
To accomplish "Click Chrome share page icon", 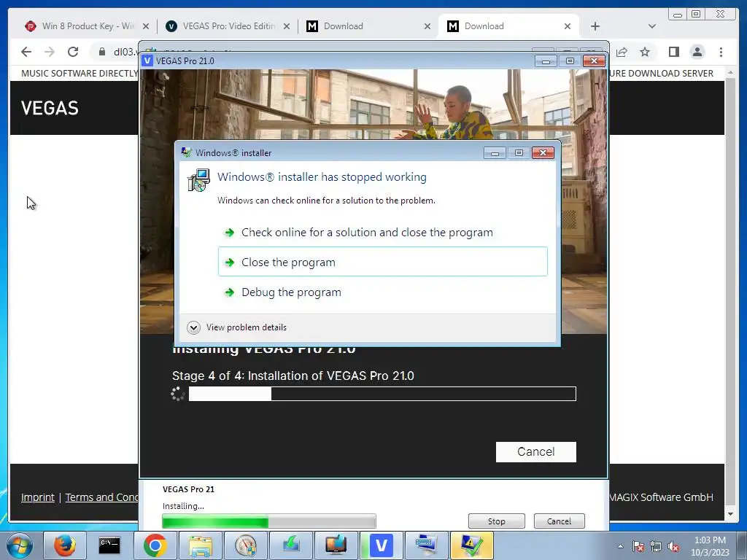I will [x=622, y=52].
